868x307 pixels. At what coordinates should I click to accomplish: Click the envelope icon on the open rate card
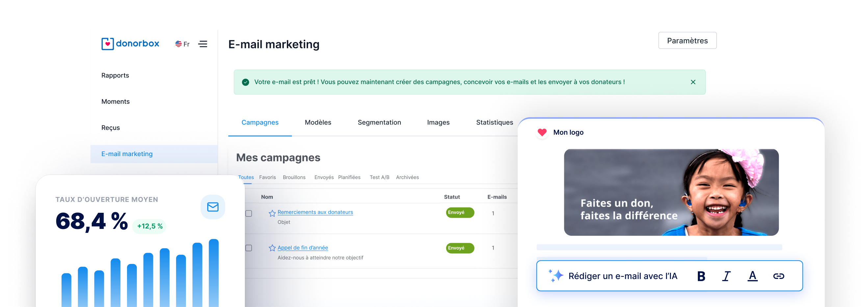click(x=213, y=207)
